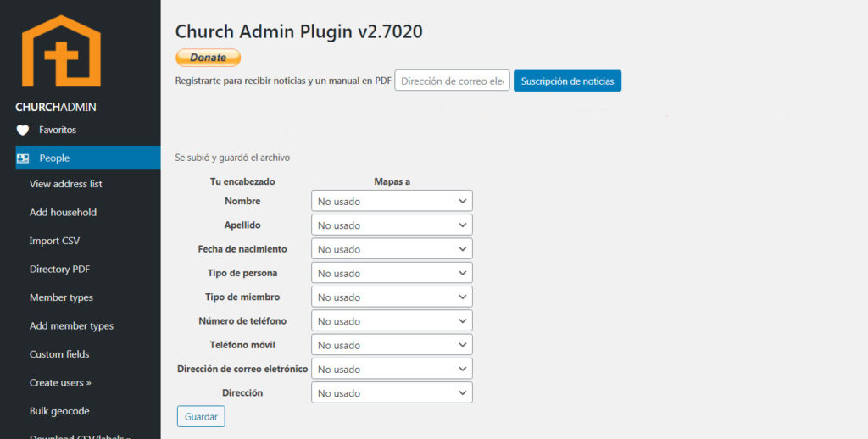
Task: Click the Guardar button
Action: (x=201, y=416)
